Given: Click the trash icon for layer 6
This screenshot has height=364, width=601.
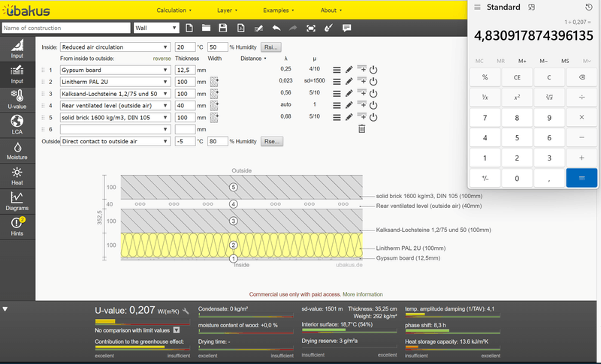Looking at the screenshot, I should coord(361,129).
